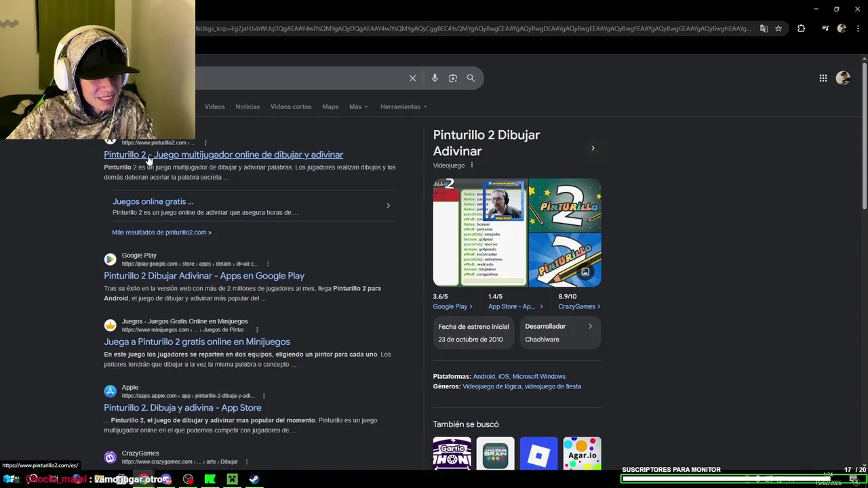Click the Apple favicon of the App Store result
Viewport: 868px width, 488px height.
click(110, 391)
